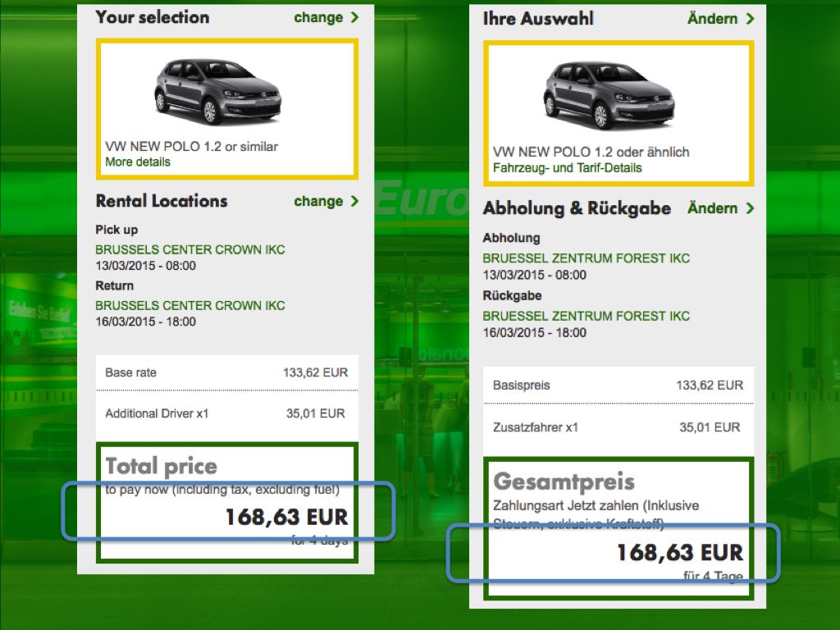The height and width of the screenshot is (630, 840).
Task: Open the More details link
Action: tap(138, 162)
